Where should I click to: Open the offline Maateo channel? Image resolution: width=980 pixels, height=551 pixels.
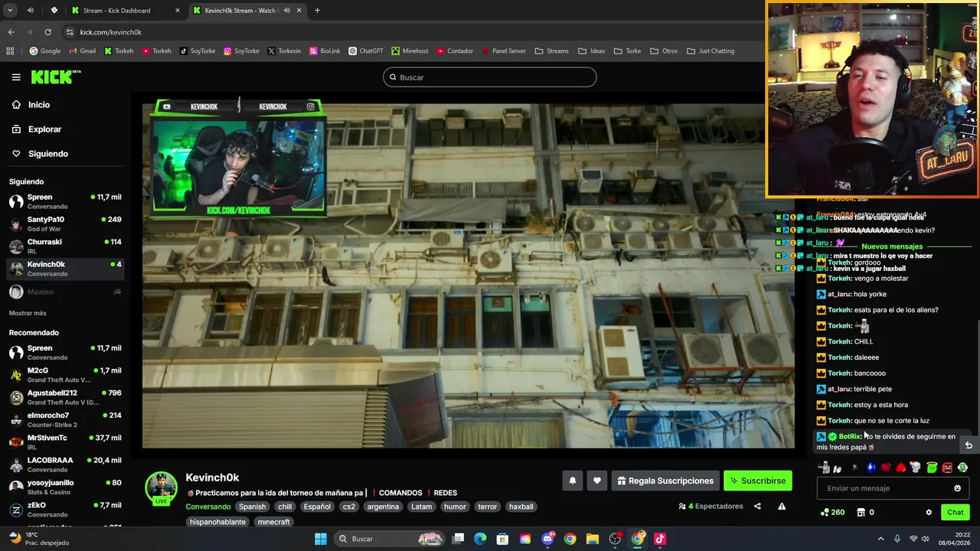coord(65,292)
